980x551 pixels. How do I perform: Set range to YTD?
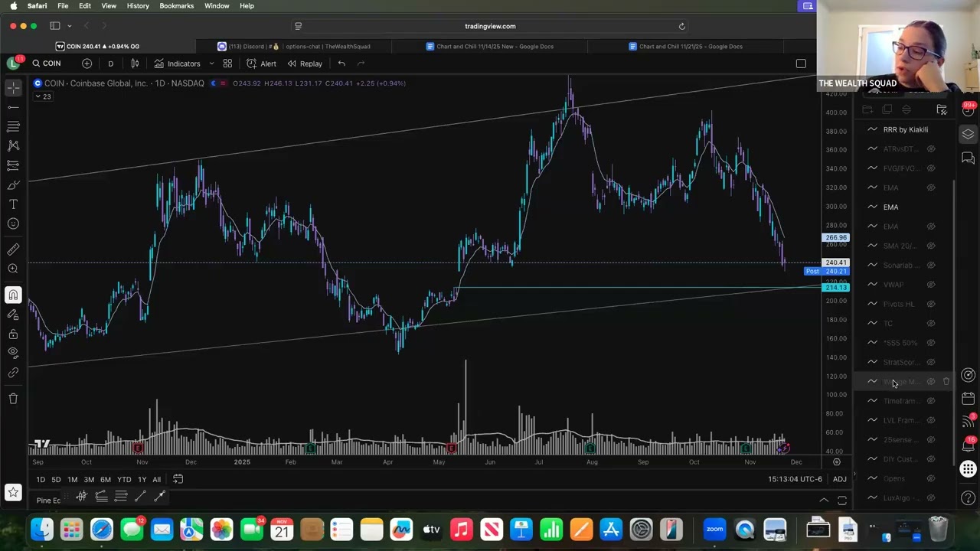coord(124,479)
